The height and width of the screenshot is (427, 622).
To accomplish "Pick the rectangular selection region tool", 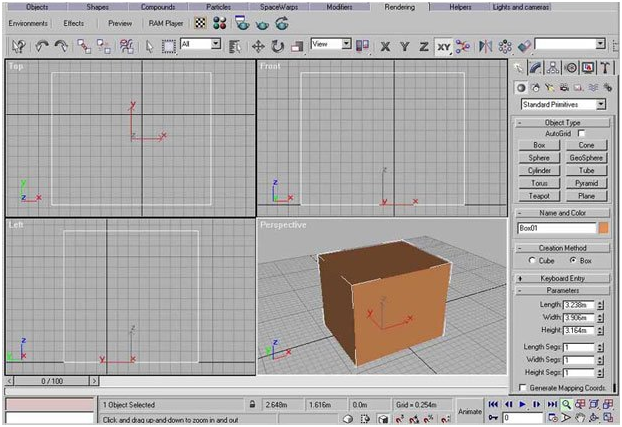I will click(169, 46).
